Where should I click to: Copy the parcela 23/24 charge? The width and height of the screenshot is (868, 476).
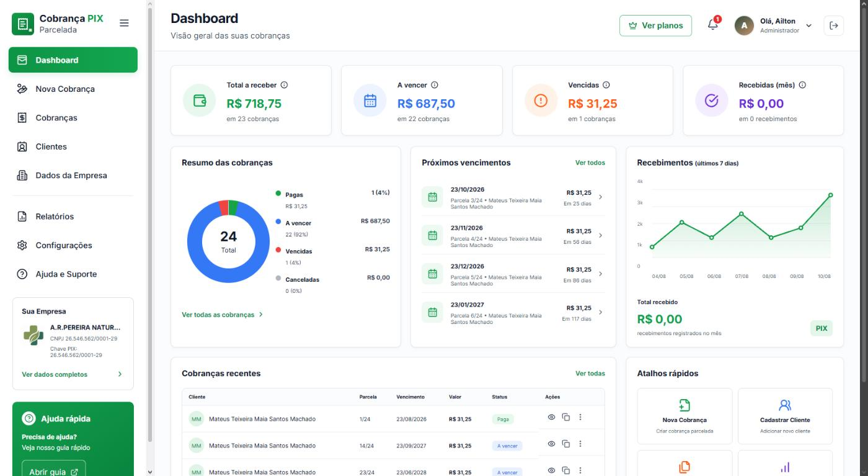[x=566, y=470]
